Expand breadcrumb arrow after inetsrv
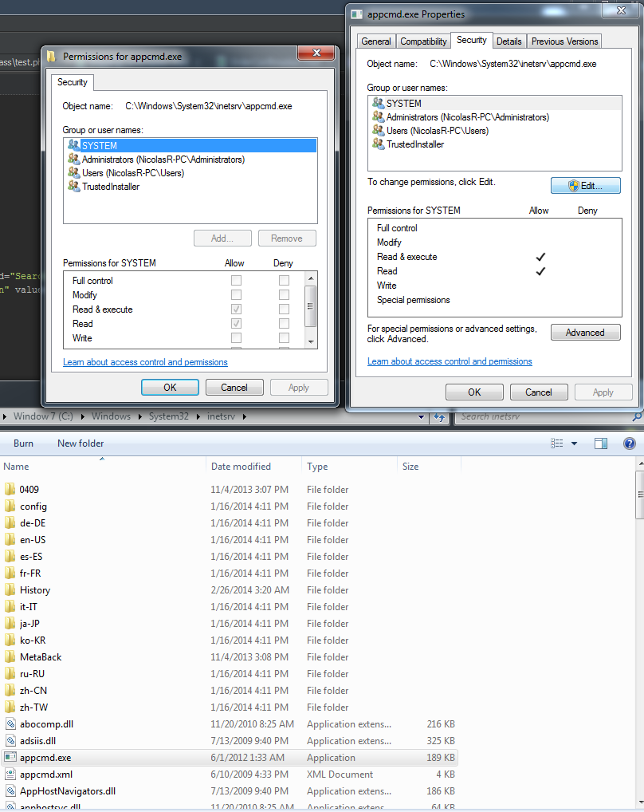This screenshot has width=644, height=812. [x=244, y=416]
